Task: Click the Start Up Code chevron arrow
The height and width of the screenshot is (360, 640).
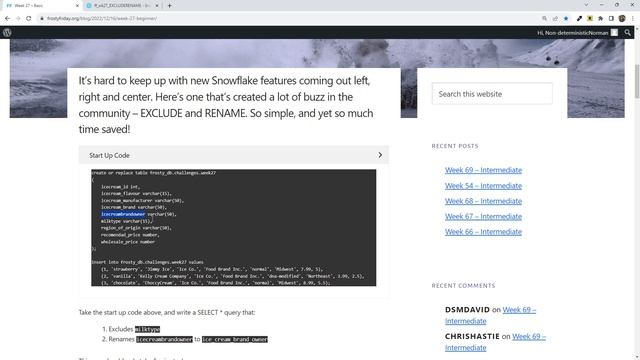Action: point(380,155)
